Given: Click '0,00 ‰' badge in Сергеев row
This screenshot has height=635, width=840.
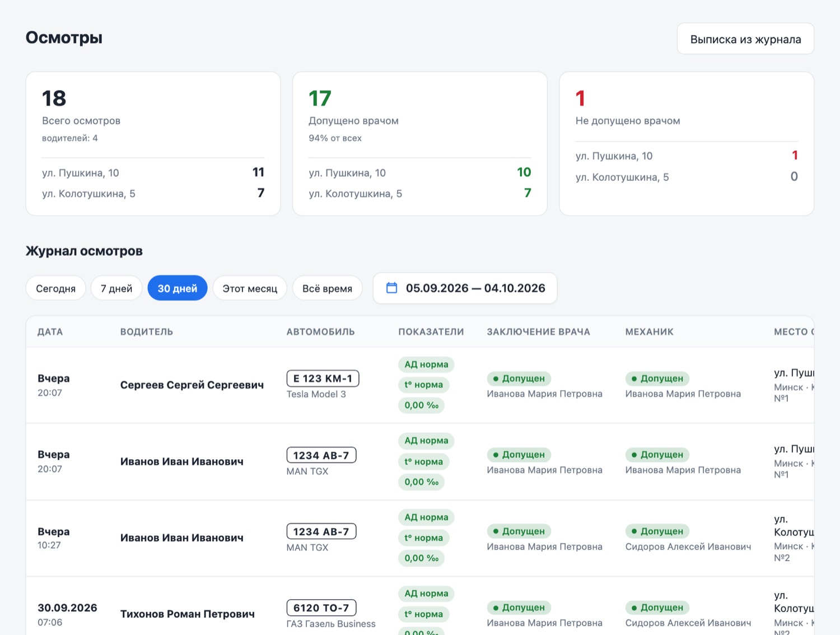Looking at the screenshot, I should point(421,405).
